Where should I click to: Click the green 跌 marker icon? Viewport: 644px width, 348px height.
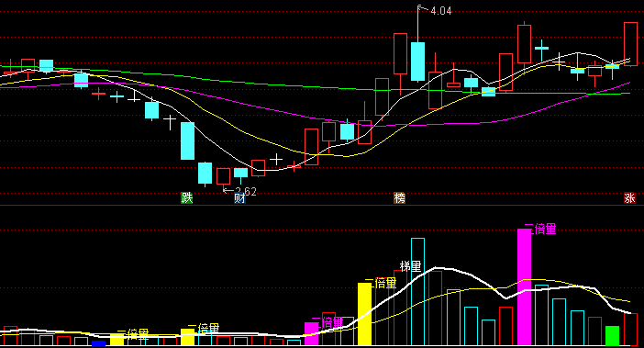[187, 197]
